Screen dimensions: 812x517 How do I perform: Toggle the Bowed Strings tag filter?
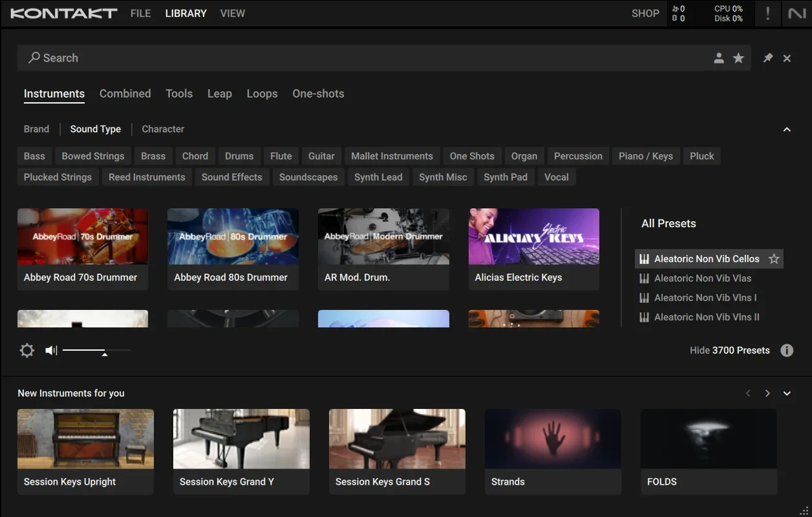coord(93,157)
